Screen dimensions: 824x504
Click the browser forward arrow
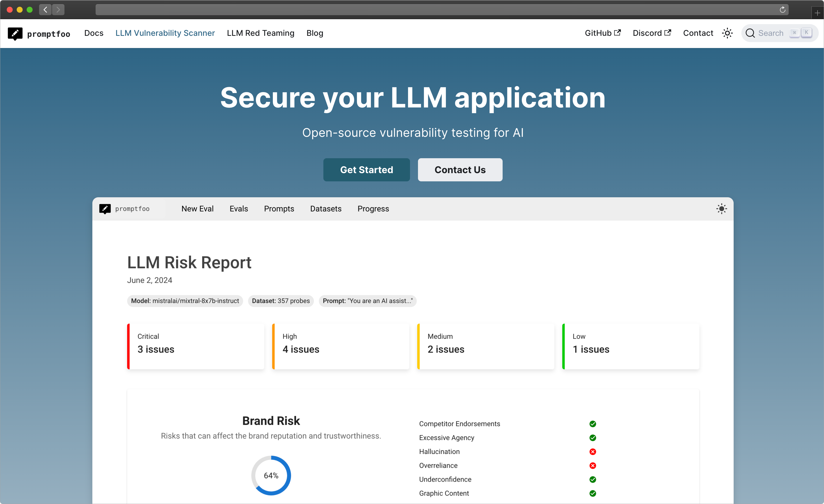click(x=58, y=10)
